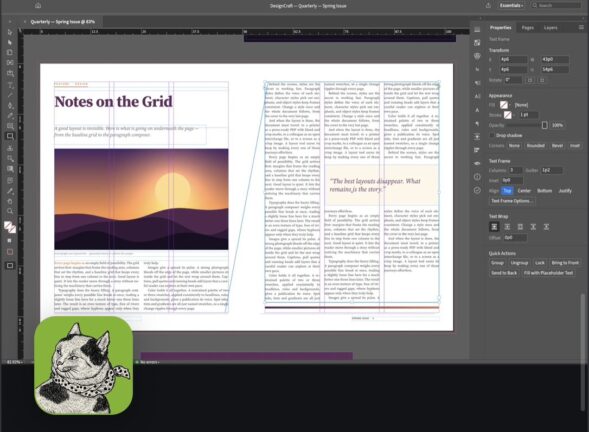Image resolution: width=589 pixels, height=432 pixels.
Task: Select the Zoom magnifier tool
Action: point(10,211)
